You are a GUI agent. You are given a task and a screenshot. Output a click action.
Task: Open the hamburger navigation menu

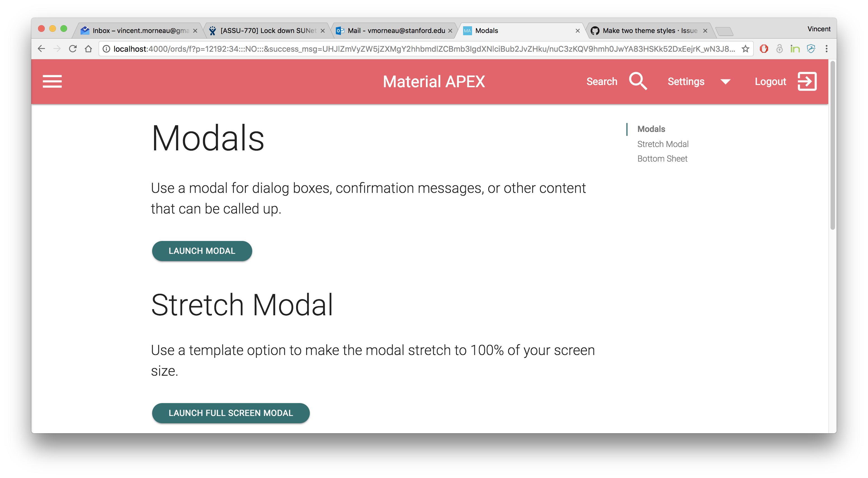[x=52, y=81]
